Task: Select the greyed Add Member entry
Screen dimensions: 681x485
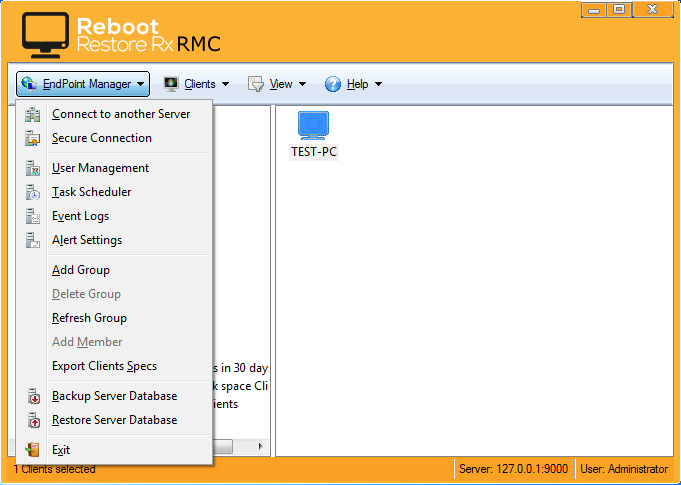Action: [114, 342]
